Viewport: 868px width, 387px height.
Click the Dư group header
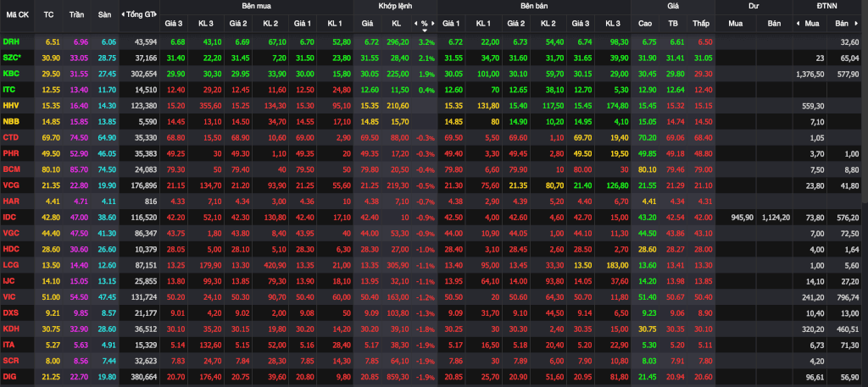pyautogui.click(x=754, y=6)
